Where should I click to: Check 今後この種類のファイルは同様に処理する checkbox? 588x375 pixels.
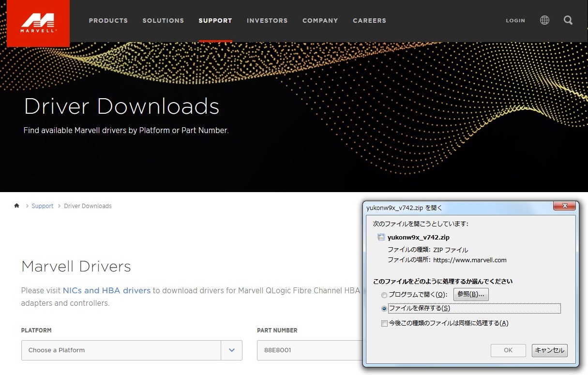pos(384,323)
